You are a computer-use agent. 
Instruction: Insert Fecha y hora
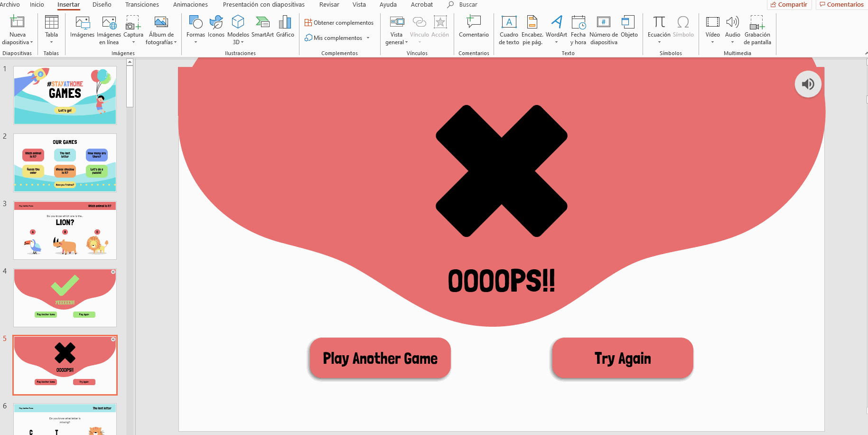(x=578, y=22)
